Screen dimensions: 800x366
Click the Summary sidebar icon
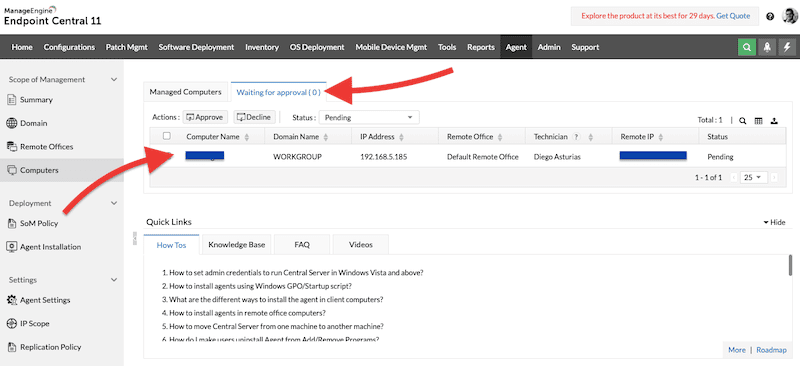pos(12,100)
